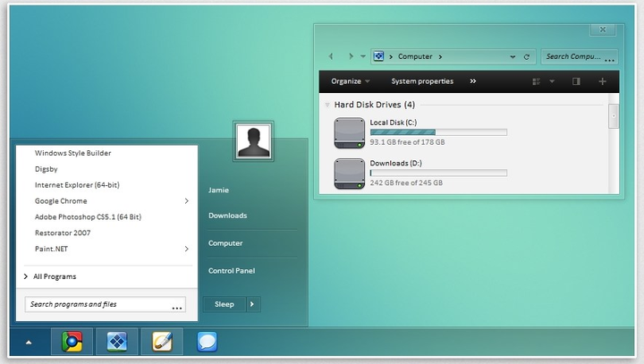
Task: Go forward in the Computer window
Action: [x=351, y=56]
